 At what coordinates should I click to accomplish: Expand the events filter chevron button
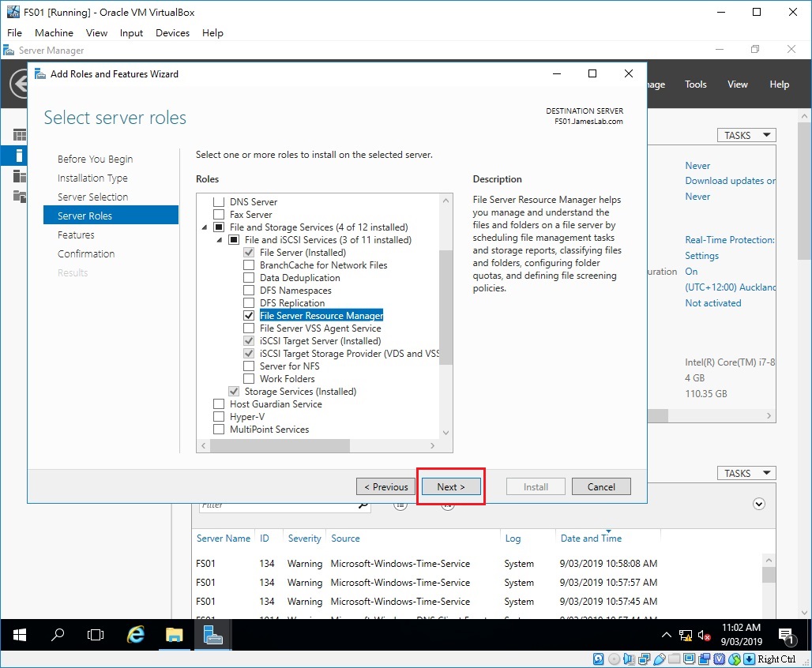pos(758,504)
